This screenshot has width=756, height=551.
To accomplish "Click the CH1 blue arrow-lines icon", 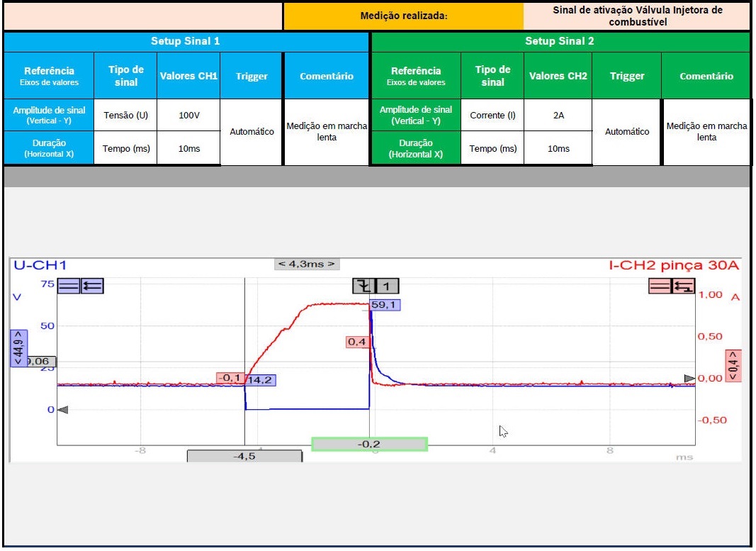I will pos(93,286).
